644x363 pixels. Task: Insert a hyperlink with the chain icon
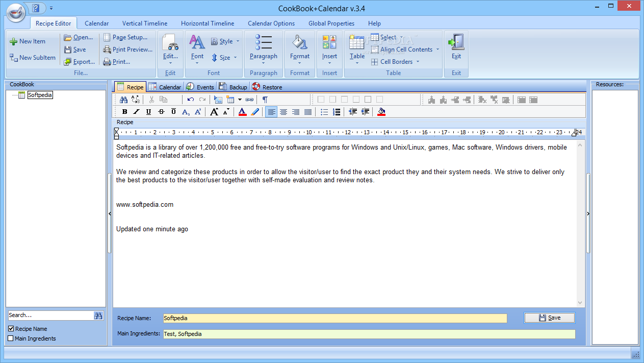(x=249, y=100)
